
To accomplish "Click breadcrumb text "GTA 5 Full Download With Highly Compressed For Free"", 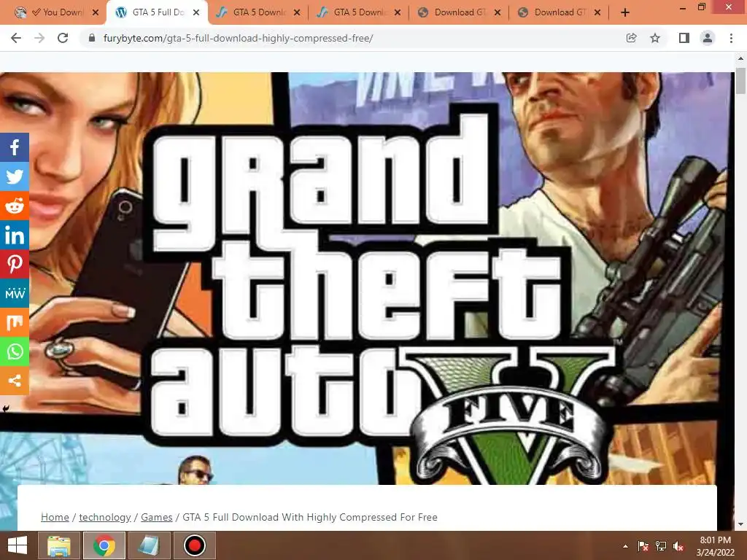I will 310,517.
